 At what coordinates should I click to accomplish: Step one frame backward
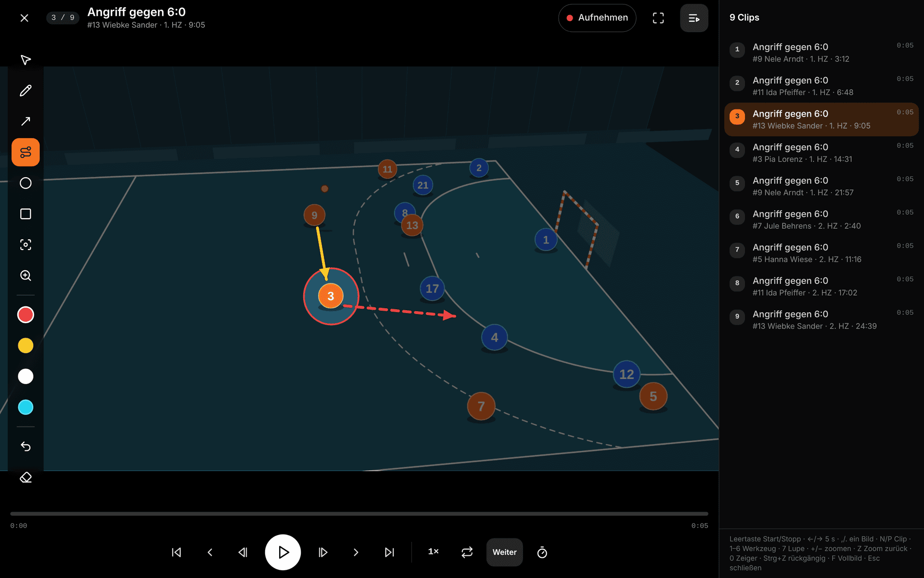(x=243, y=552)
